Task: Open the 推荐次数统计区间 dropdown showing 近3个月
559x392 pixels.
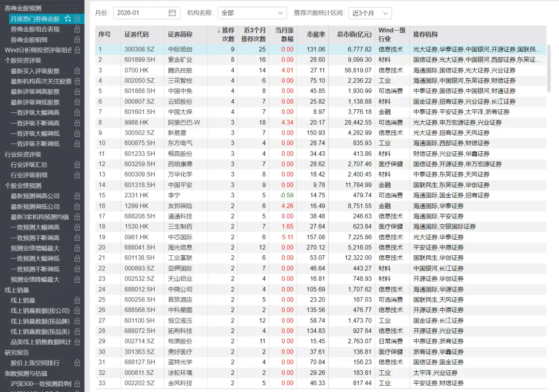Action: pos(370,13)
